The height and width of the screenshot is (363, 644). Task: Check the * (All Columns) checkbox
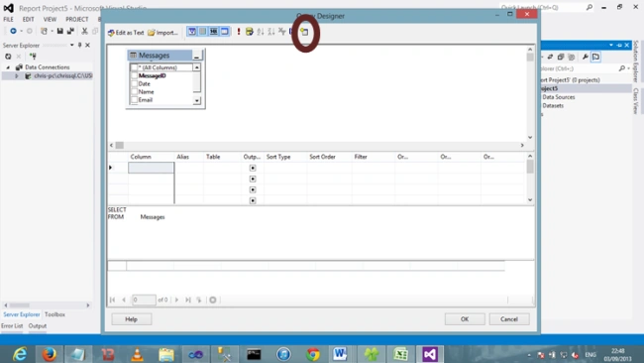[134, 67]
